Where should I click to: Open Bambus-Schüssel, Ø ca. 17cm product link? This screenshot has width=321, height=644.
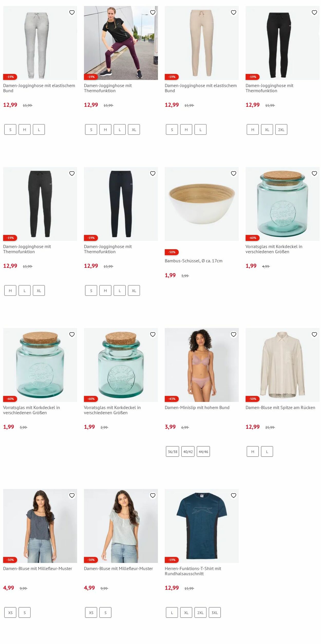194,261
